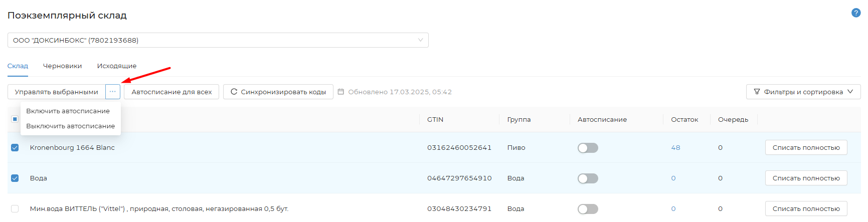The image size is (868, 222).
Task: Check the Мин.вода ВИТТЕЛЬ row checkbox
Action: (x=15, y=209)
